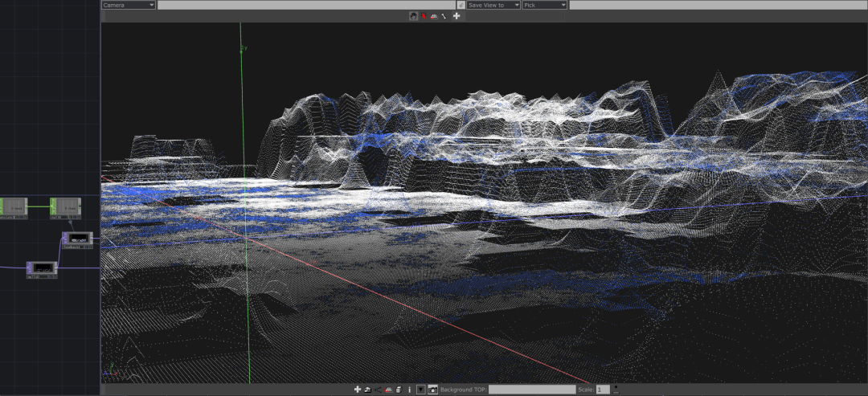Click the axis orientation gizmo in viewport corner

[x=110, y=370]
